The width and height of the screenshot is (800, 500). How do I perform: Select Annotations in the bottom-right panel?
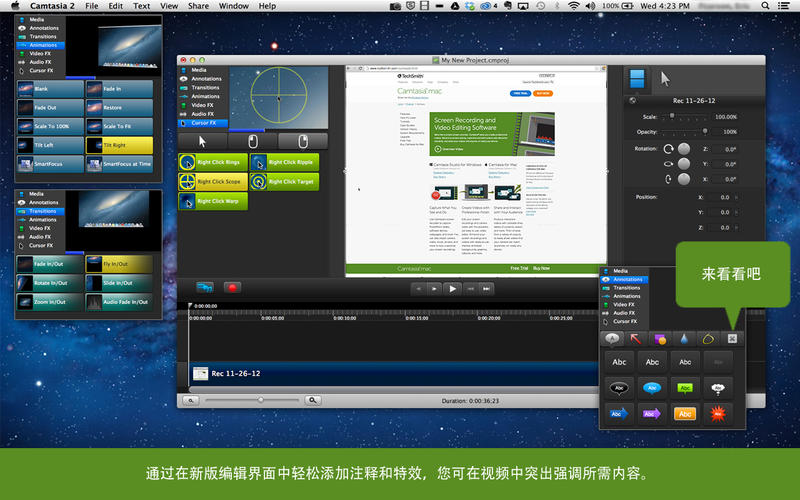click(x=628, y=280)
